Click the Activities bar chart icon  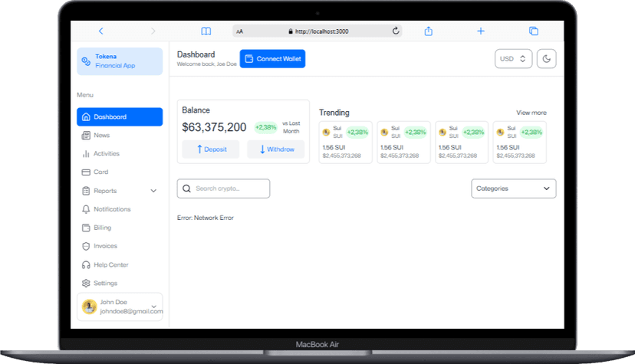point(86,154)
